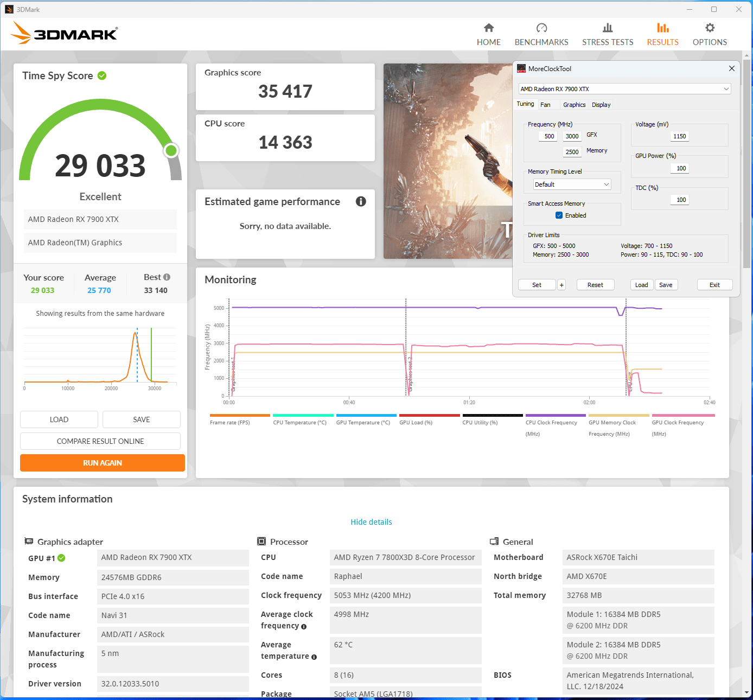
Task: Toggle GPU Temperature chart legend
Action: coord(366,419)
